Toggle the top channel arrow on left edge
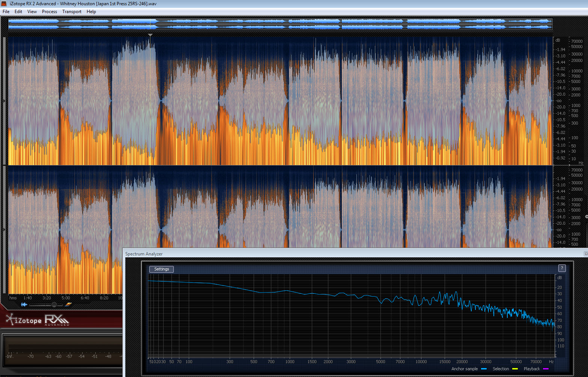The width and height of the screenshot is (588, 377). coord(4,101)
